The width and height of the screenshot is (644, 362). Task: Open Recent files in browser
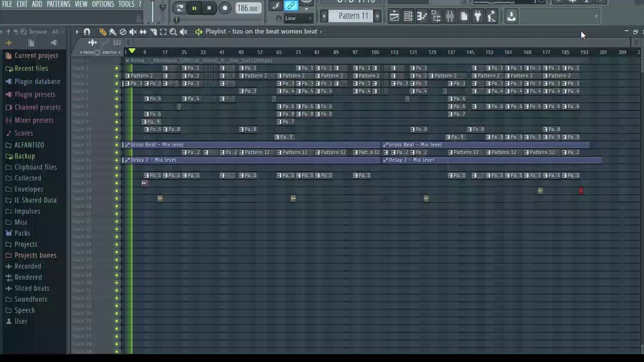[27, 68]
